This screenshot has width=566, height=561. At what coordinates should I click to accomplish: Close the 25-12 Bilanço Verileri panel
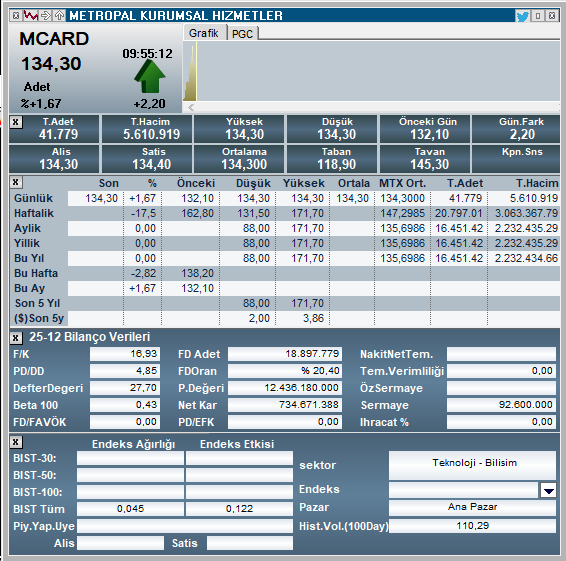[x=16, y=338]
